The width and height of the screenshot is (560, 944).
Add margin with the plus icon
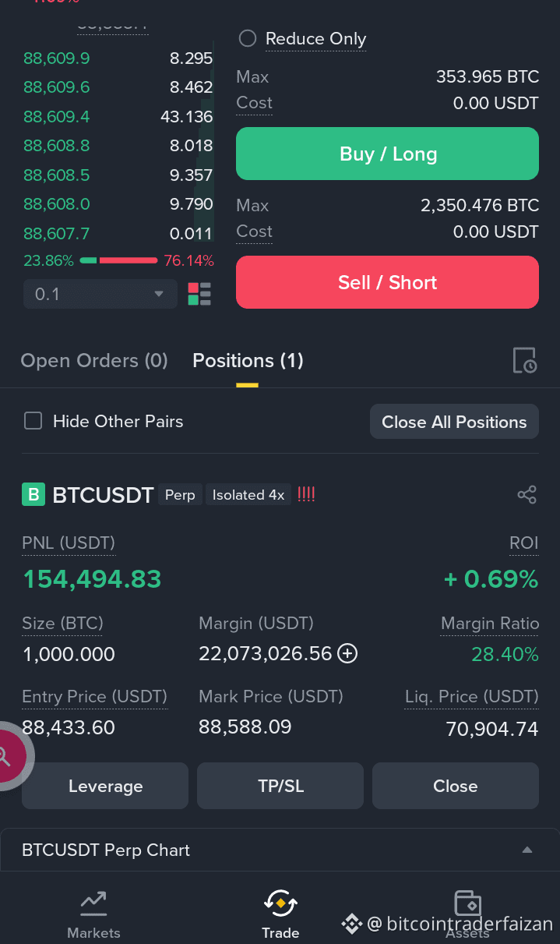pyautogui.click(x=347, y=654)
